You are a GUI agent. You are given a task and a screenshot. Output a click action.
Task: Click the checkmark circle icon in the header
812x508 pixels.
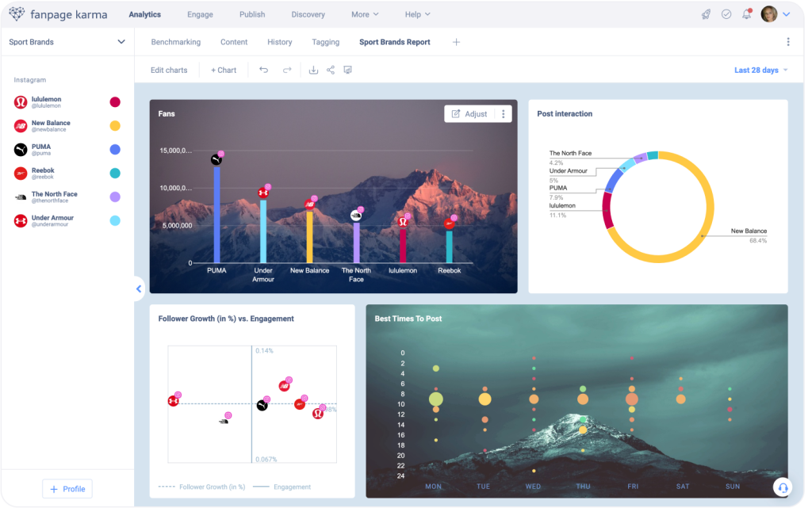[x=726, y=14]
